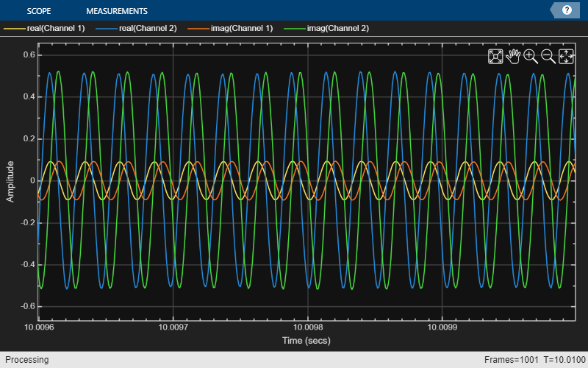Click the yellow line swatch in legend
The height and width of the screenshot is (368, 588).
point(14,29)
